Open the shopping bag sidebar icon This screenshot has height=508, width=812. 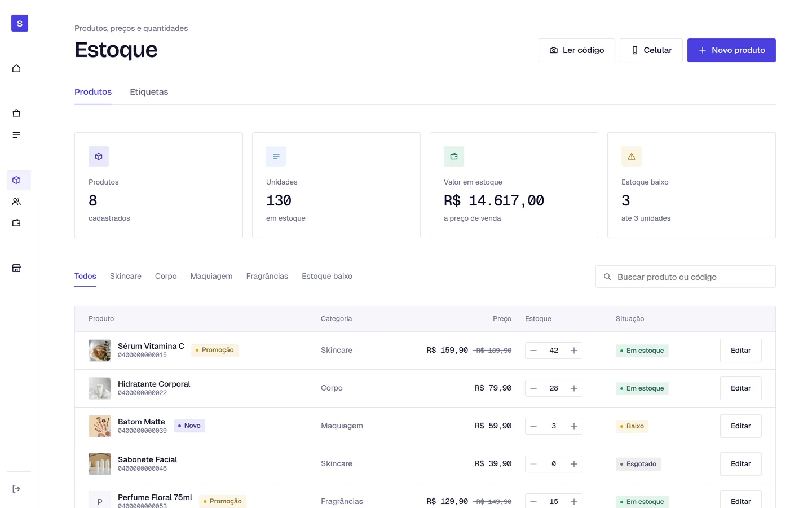coord(16,113)
